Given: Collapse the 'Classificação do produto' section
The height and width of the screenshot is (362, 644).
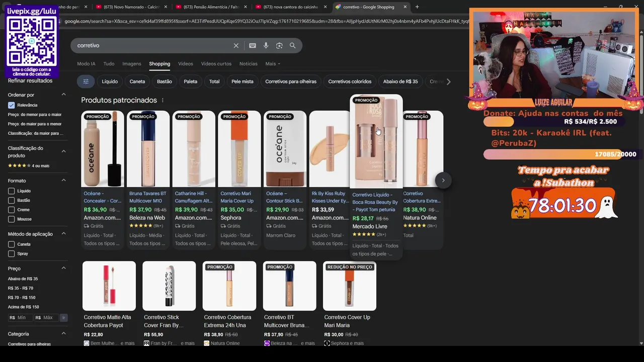Looking at the screenshot, I should pos(64,151).
